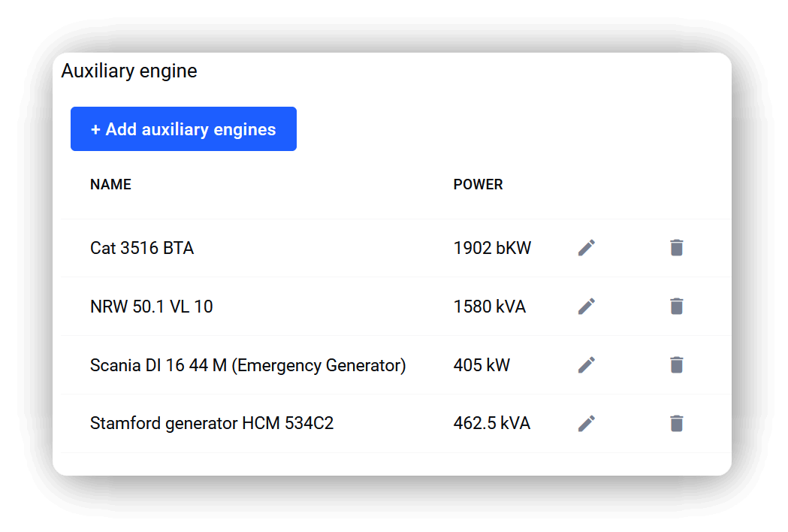Select Stamford generator HCM 534C2 name
The height and width of the screenshot is (532, 788).
tap(212, 423)
